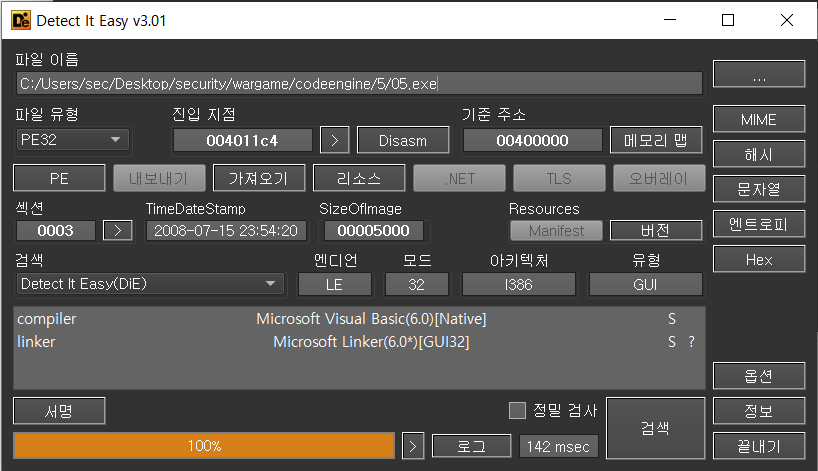Click the 142 msec scan time field
This screenshot has height=471, width=818.
pos(558,446)
